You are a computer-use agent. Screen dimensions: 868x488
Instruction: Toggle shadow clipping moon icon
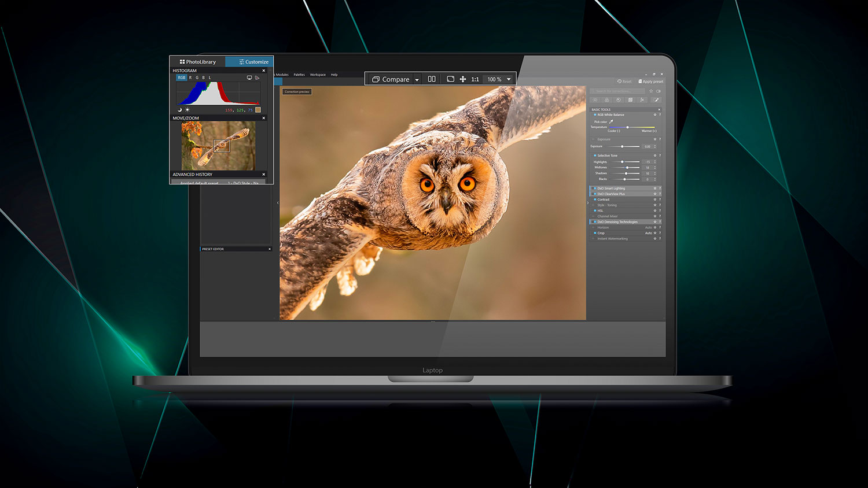click(180, 110)
